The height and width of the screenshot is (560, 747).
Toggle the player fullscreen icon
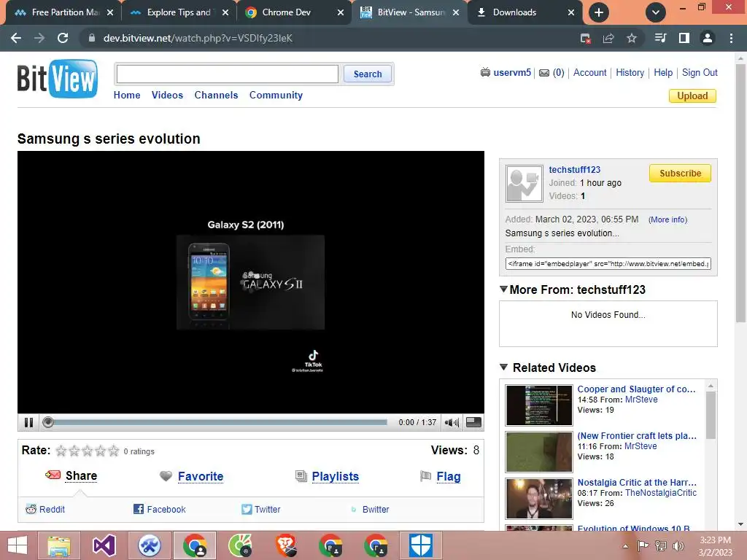tap(473, 422)
